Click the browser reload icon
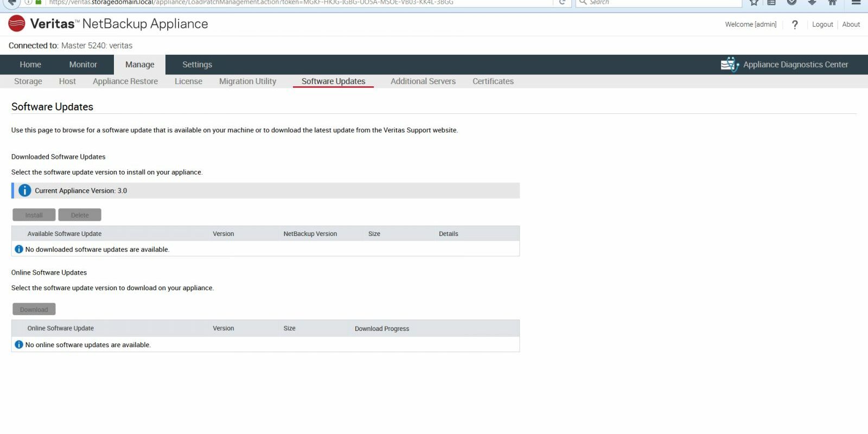Viewport: 868px width, 434px height. tap(563, 2)
